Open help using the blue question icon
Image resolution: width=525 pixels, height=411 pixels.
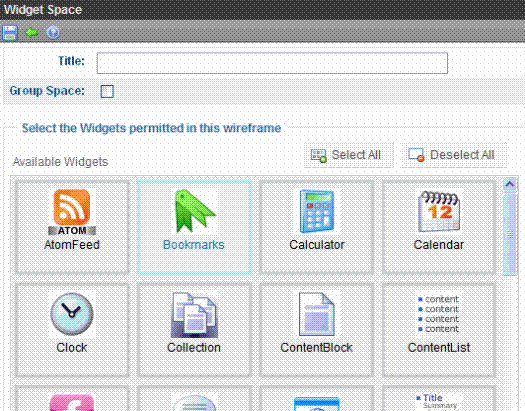point(53,32)
